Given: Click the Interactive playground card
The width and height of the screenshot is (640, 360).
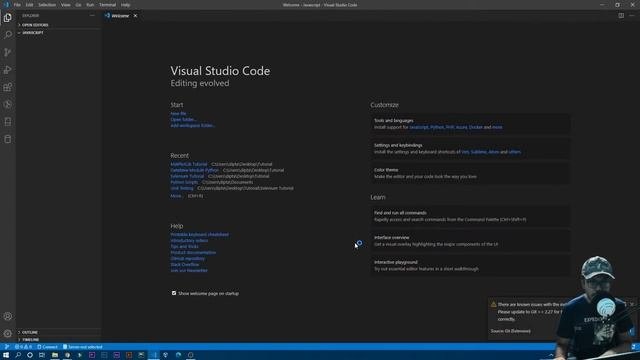Looking at the screenshot, I should 471,265.
